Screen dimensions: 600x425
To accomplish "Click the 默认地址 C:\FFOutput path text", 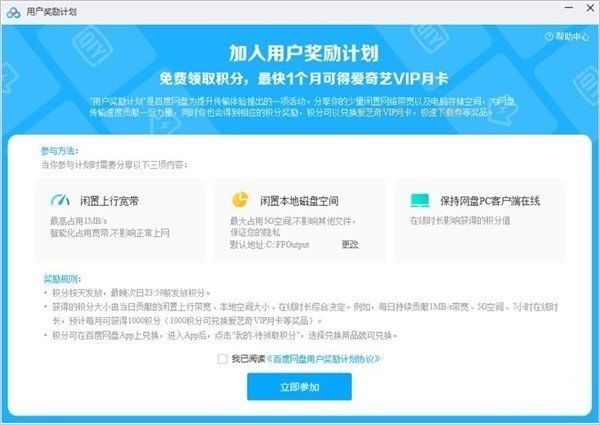I will pyautogui.click(x=269, y=244).
